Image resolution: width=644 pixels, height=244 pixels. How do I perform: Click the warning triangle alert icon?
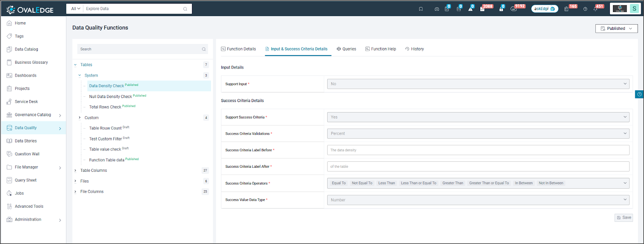point(470,9)
